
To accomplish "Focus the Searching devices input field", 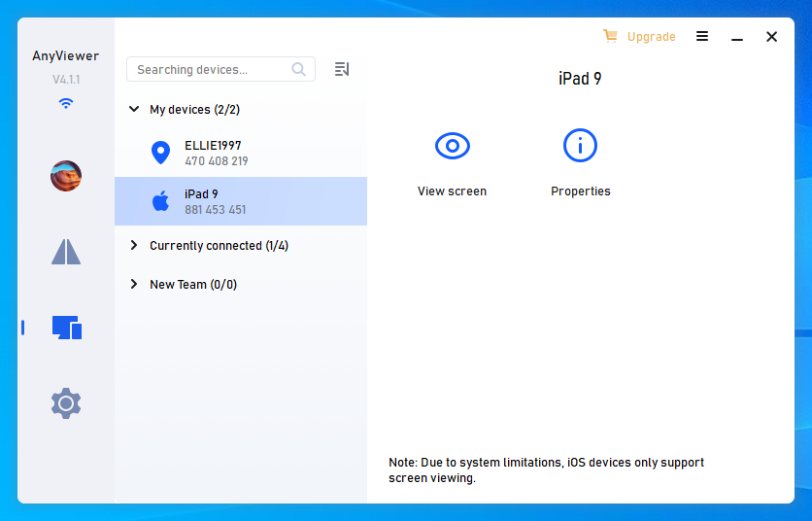I will pos(220,69).
